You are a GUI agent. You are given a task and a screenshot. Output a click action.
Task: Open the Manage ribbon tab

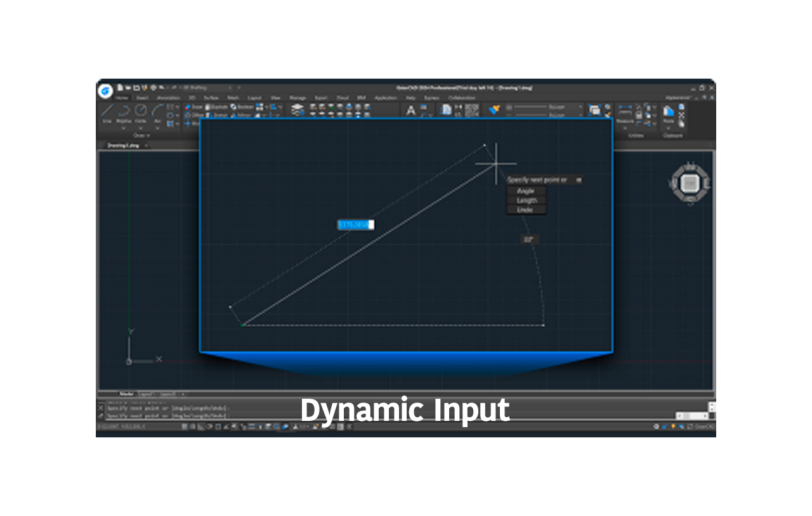[x=298, y=98]
